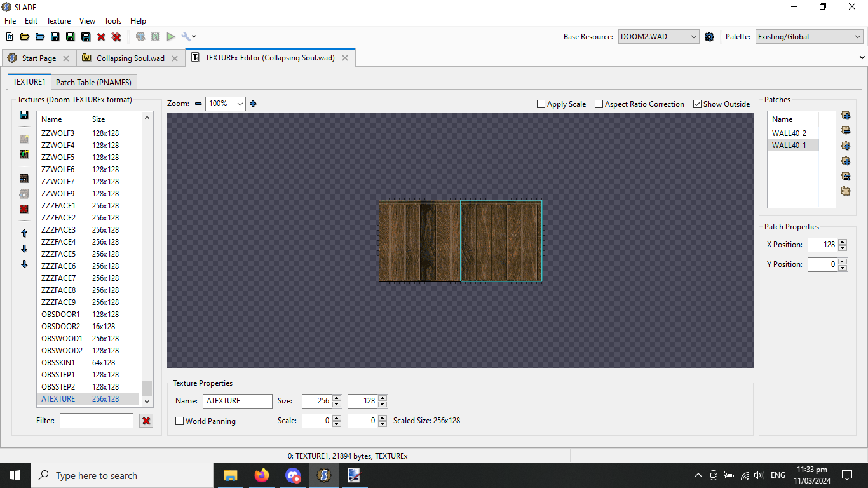Close the Start Page tab
The width and height of the screenshot is (868, 488).
(66, 58)
